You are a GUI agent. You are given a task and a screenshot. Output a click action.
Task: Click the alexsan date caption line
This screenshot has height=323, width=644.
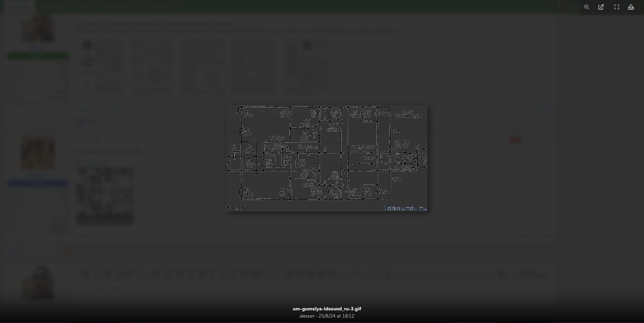click(x=327, y=316)
